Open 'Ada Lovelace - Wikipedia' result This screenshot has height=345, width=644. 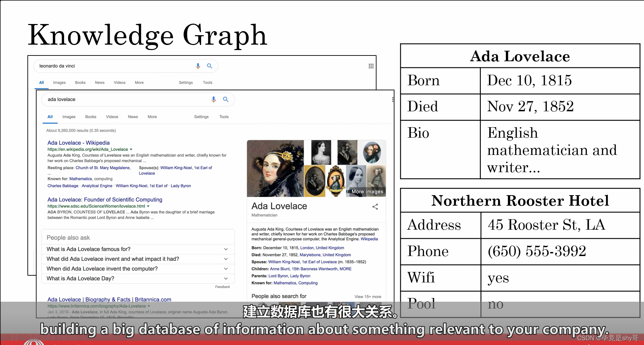pos(79,143)
